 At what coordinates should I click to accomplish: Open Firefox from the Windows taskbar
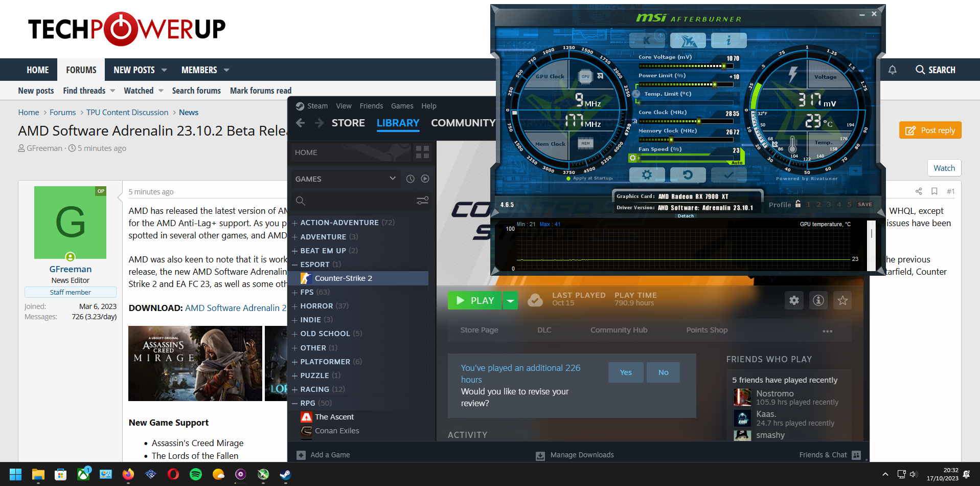(128, 474)
